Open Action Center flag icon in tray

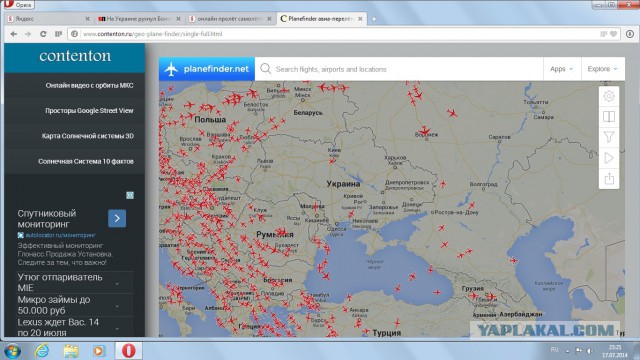click(578, 350)
